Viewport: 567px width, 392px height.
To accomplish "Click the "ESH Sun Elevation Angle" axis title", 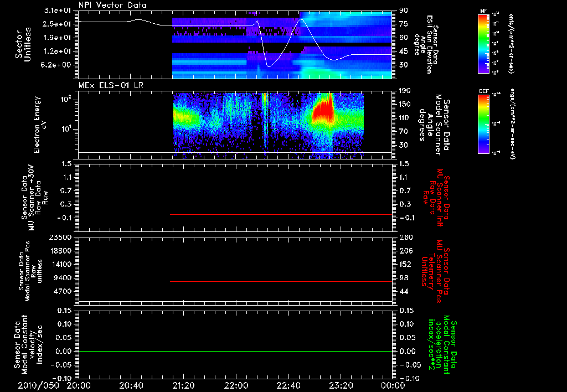I will 427,44.
